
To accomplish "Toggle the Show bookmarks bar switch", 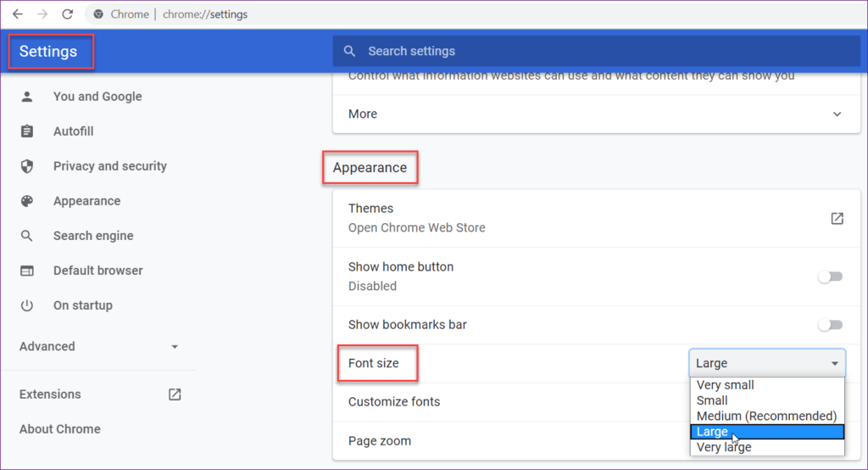I will tap(831, 325).
